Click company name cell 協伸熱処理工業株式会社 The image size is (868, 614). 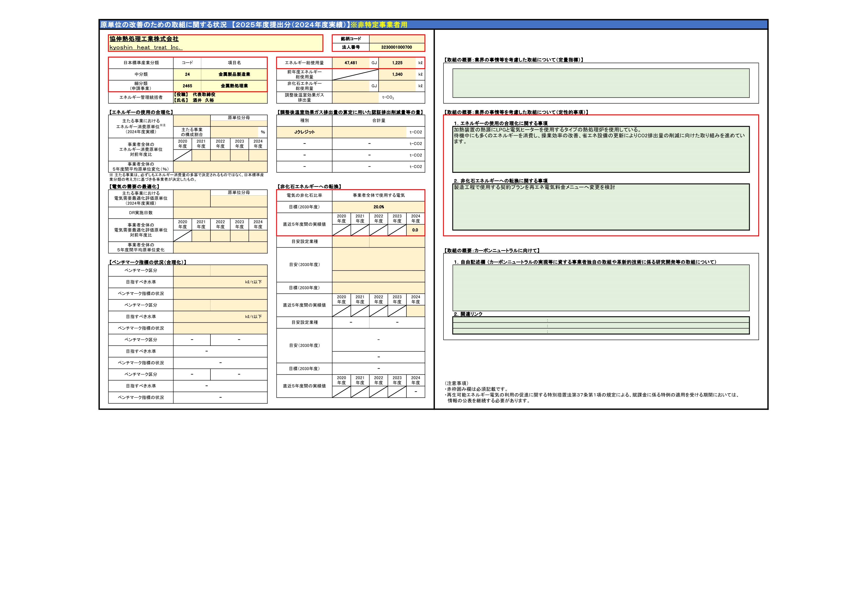tap(144, 39)
